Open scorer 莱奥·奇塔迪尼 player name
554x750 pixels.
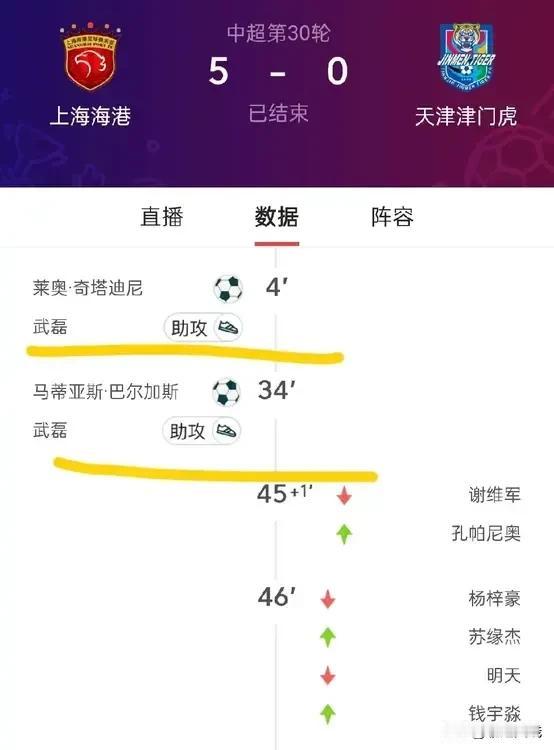88,288
